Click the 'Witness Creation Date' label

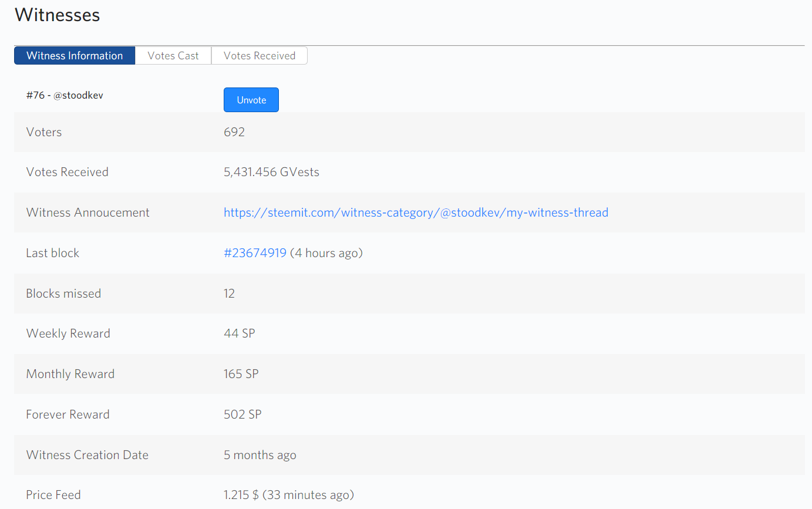pos(87,455)
